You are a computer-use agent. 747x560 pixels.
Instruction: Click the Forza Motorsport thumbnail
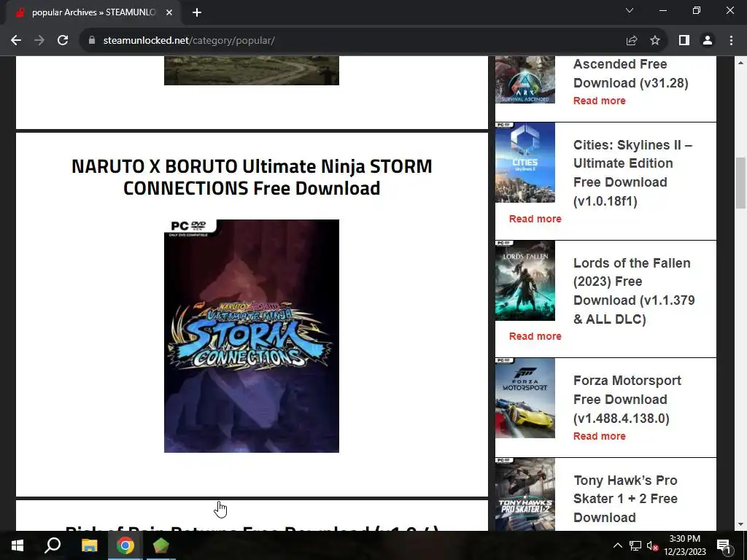[525, 398]
